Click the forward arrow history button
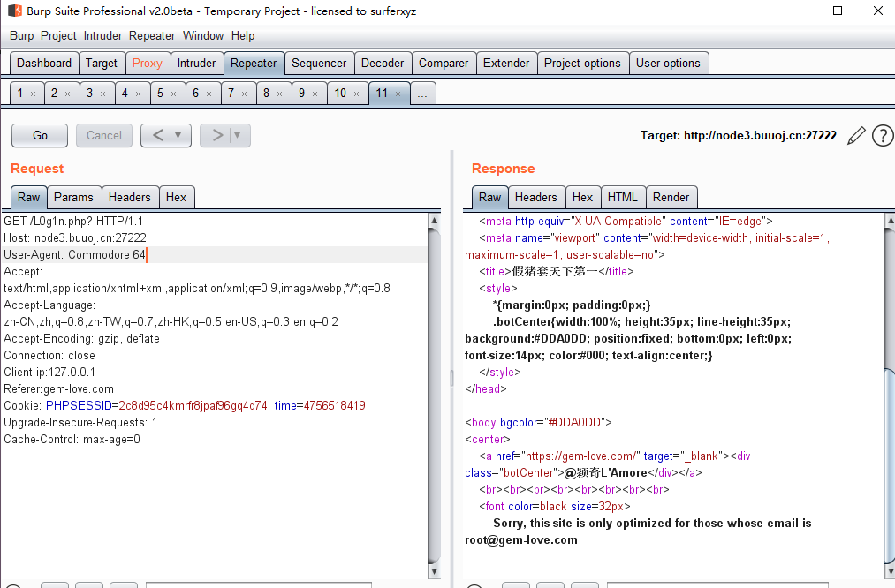895x588 pixels. (216, 135)
